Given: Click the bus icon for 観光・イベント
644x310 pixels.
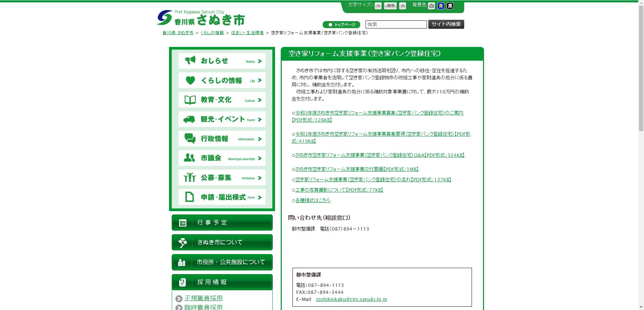Looking at the screenshot, I should 190,119.
